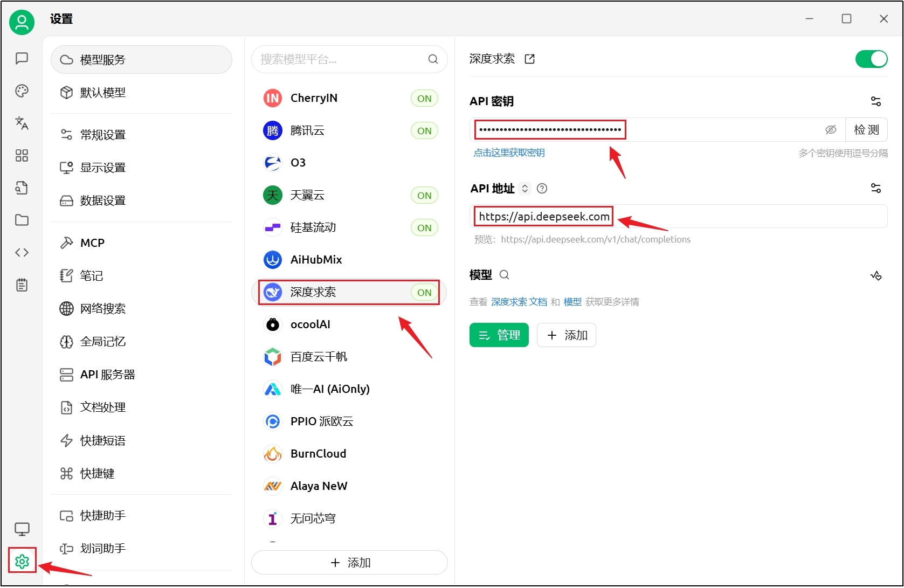This screenshot has width=904, height=588.
Task: Open 常规设置 section
Action: pos(141,135)
